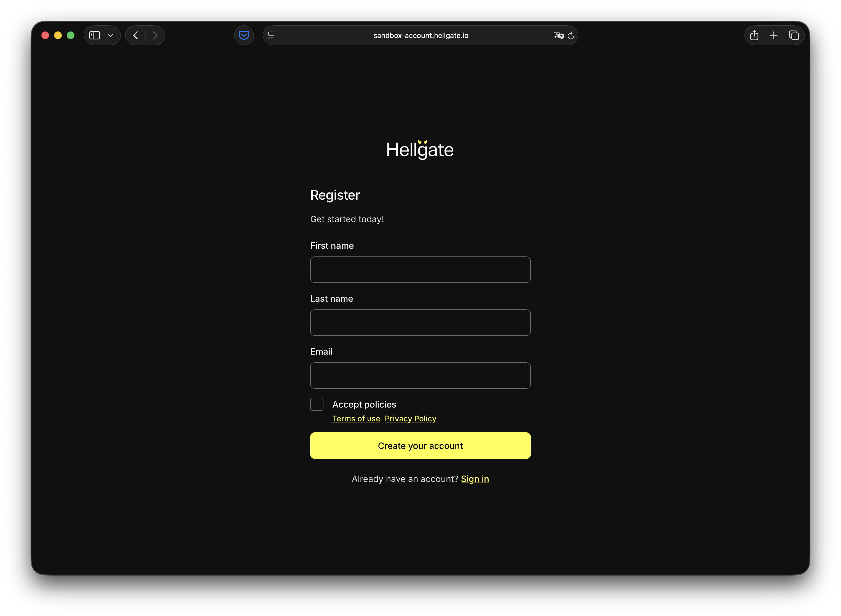Open the Sign in link
This screenshot has width=841, height=616.
[475, 479]
